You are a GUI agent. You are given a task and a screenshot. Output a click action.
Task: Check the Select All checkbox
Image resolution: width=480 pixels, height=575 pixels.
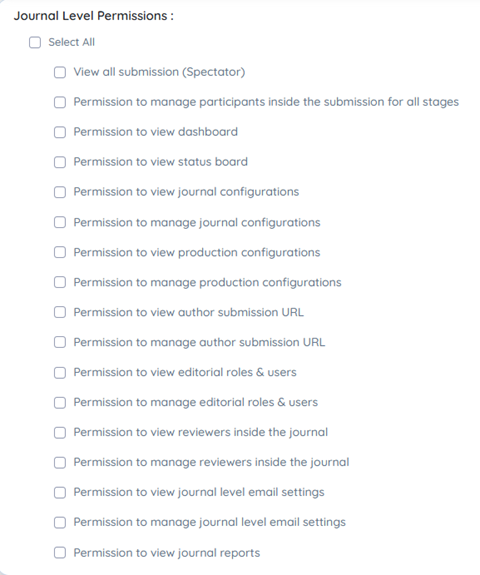[35, 43]
